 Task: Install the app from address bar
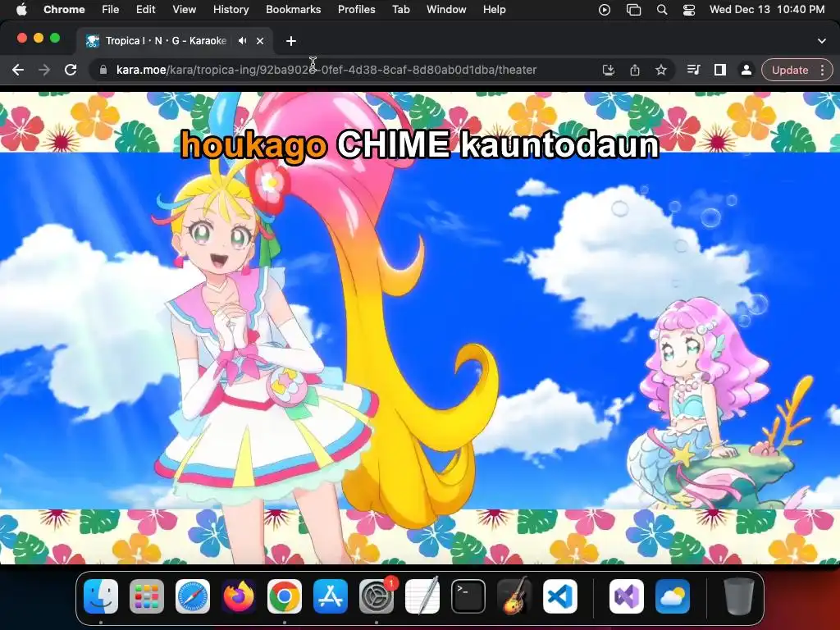[609, 70]
